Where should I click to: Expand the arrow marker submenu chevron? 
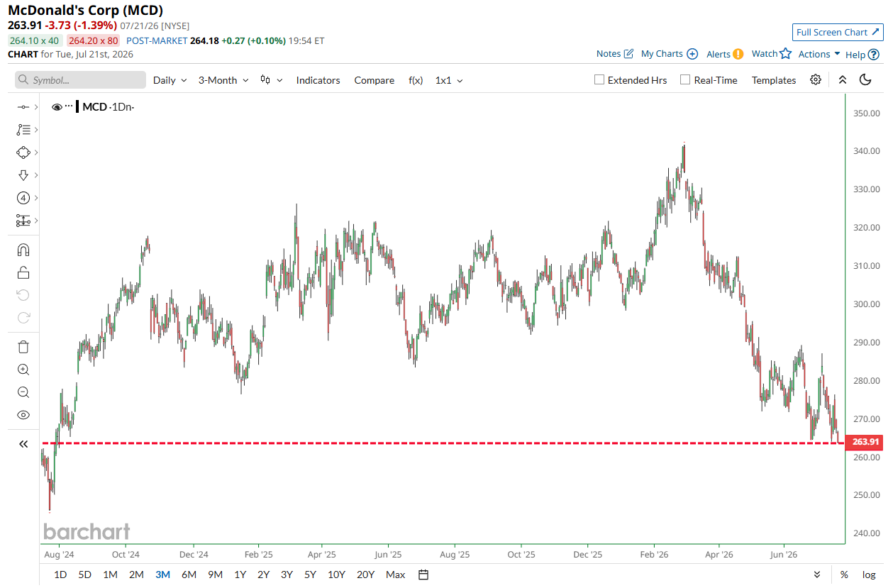35,175
